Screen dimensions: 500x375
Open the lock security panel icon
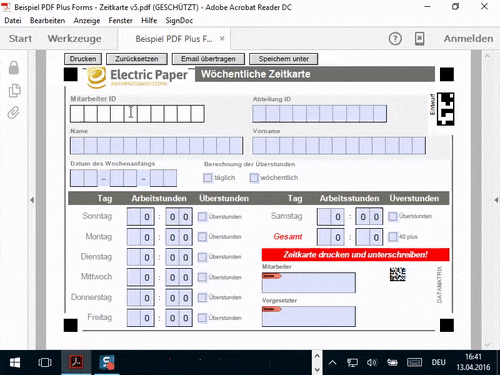tap(14, 68)
